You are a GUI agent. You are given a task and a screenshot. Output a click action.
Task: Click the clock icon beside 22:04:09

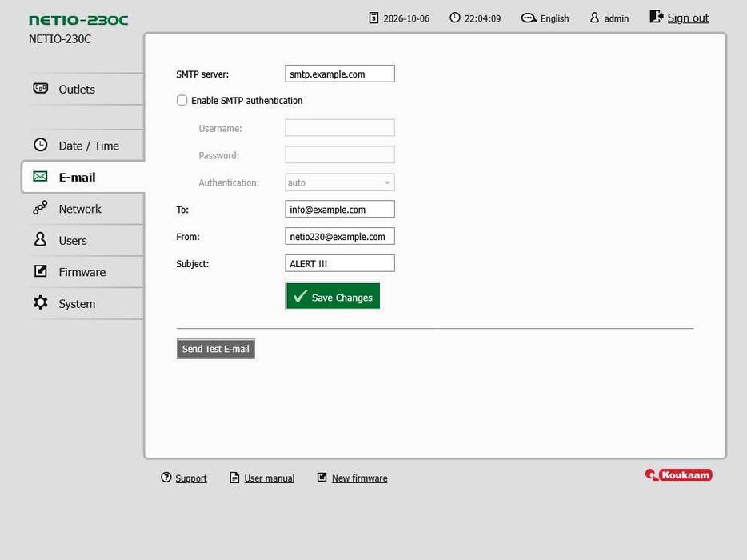click(455, 18)
